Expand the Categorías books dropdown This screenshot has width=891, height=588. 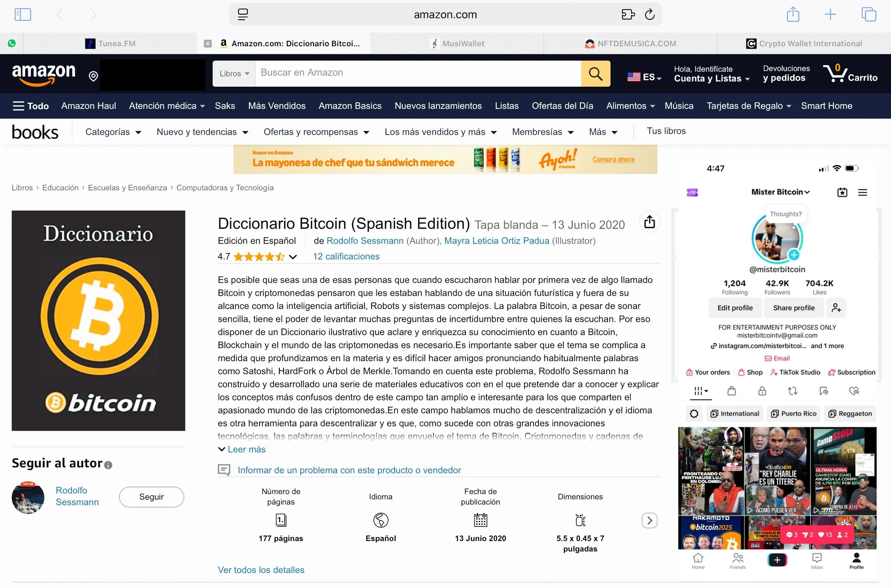point(113,132)
